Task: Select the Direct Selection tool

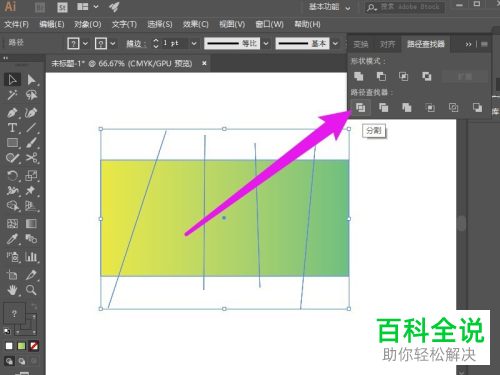Action: pos(32,80)
